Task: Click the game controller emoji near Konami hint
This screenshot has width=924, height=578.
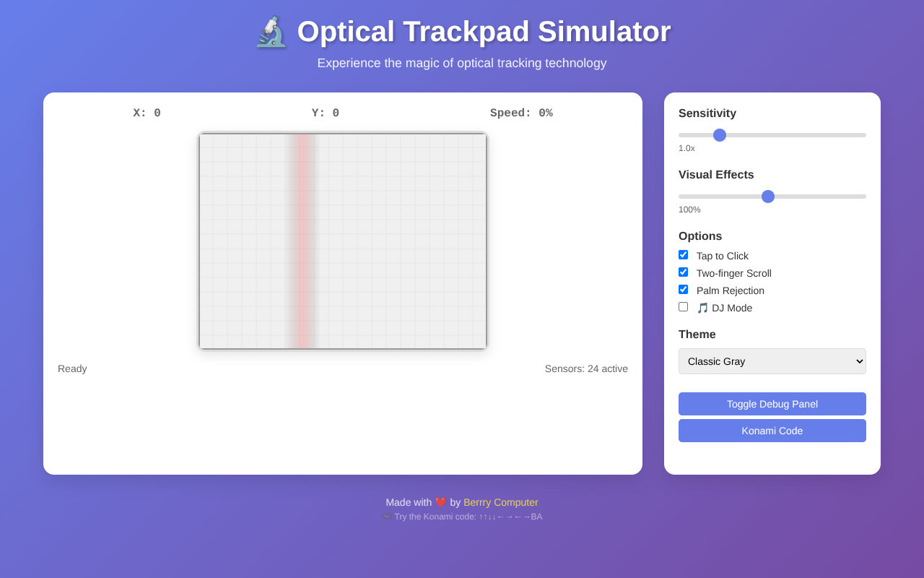Action: click(x=386, y=516)
